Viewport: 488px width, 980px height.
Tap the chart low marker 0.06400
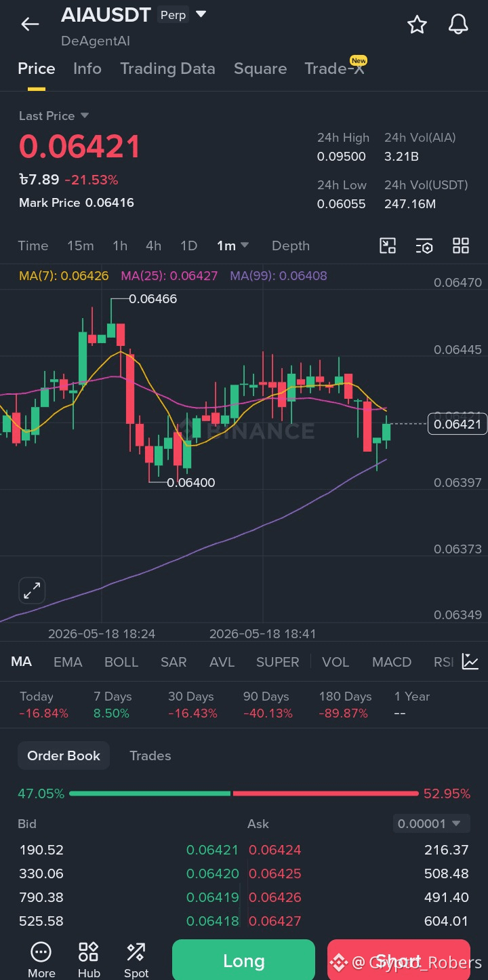coord(191,483)
